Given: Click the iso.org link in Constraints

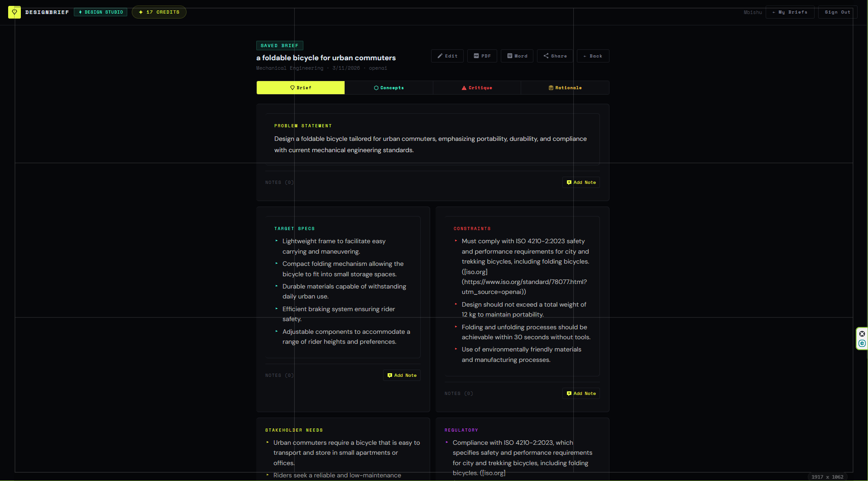Looking at the screenshot, I should pyautogui.click(x=475, y=272).
